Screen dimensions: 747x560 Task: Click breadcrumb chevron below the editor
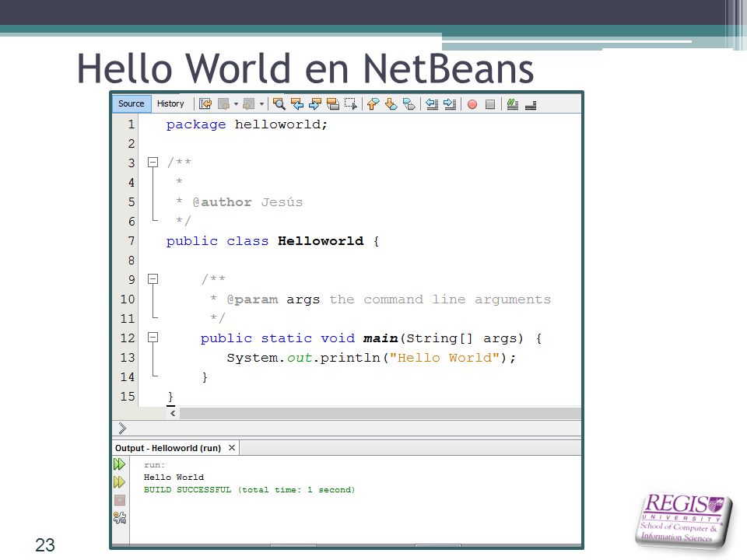122,428
